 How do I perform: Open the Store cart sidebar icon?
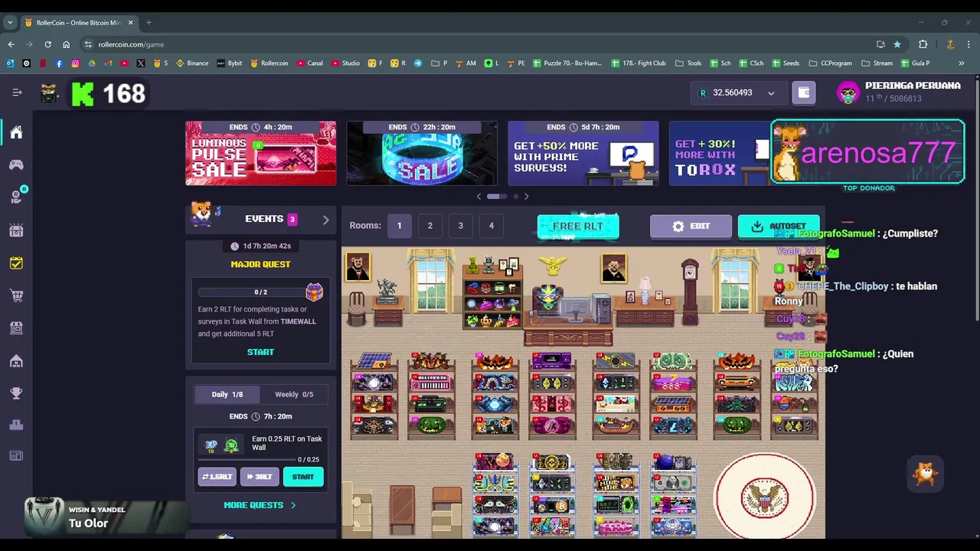[16, 295]
